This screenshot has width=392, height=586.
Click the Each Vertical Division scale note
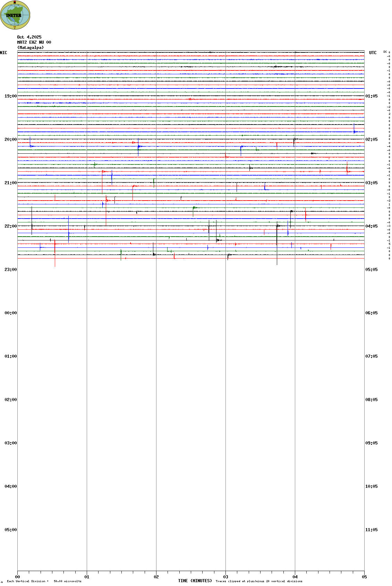[x=44, y=581]
